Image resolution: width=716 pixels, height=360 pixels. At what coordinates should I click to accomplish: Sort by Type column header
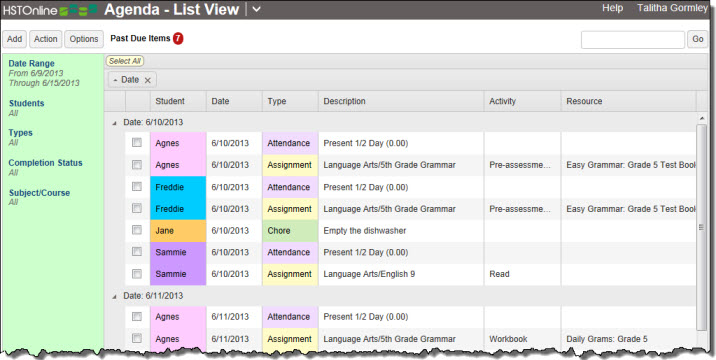(290, 101)
